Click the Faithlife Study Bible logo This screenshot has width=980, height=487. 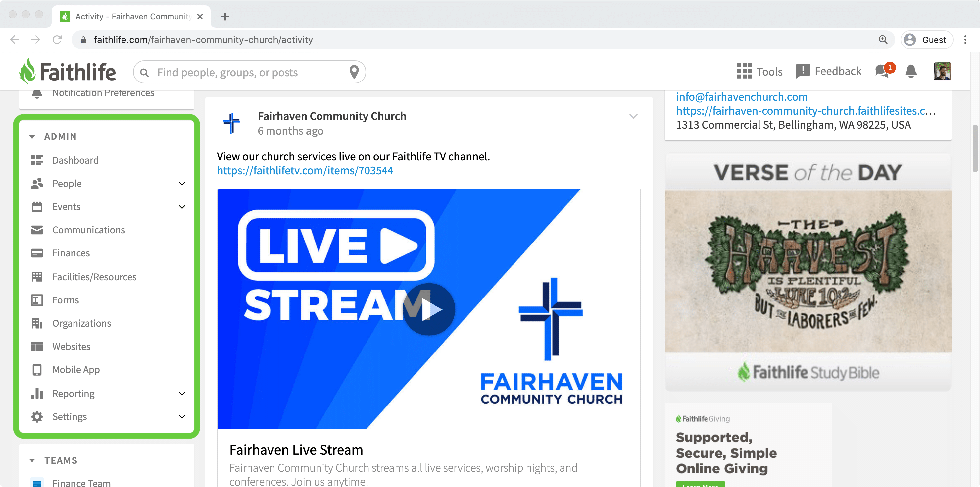[x=808, y=372]
